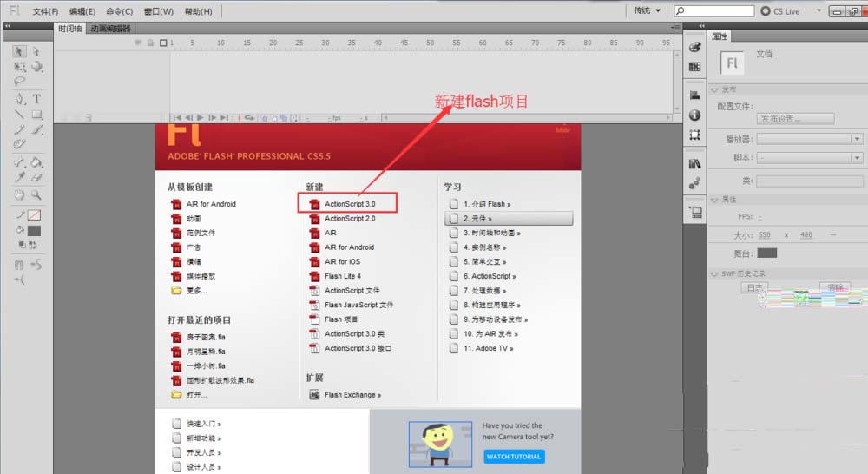Click the 发布设置 button
868x474 pixels.
[x=795, y=118]
